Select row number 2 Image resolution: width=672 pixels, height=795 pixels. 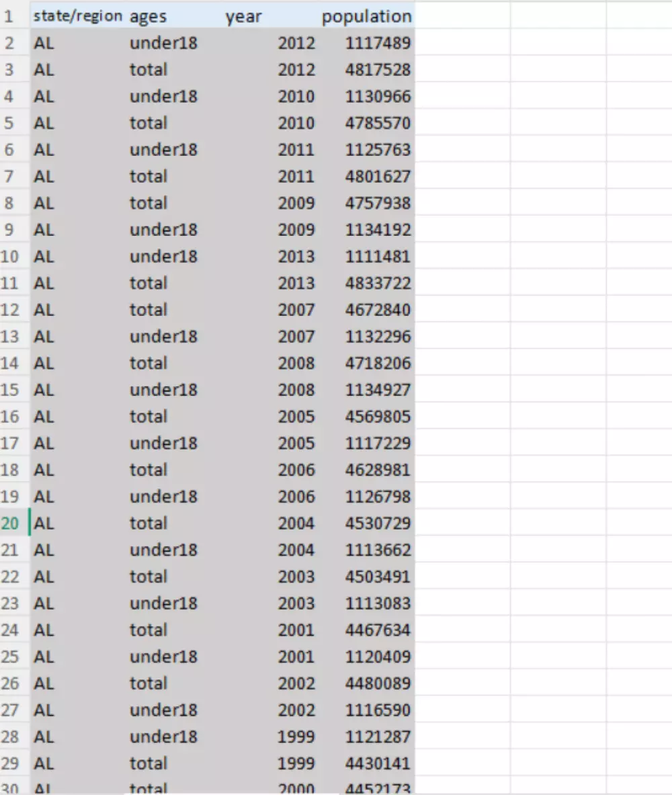click(x=13, y=42)
